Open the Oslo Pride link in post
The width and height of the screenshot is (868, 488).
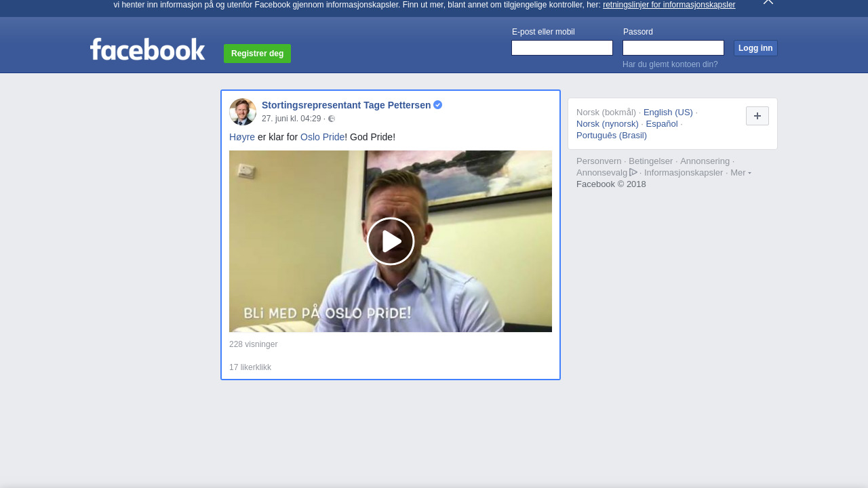(323, 137)
